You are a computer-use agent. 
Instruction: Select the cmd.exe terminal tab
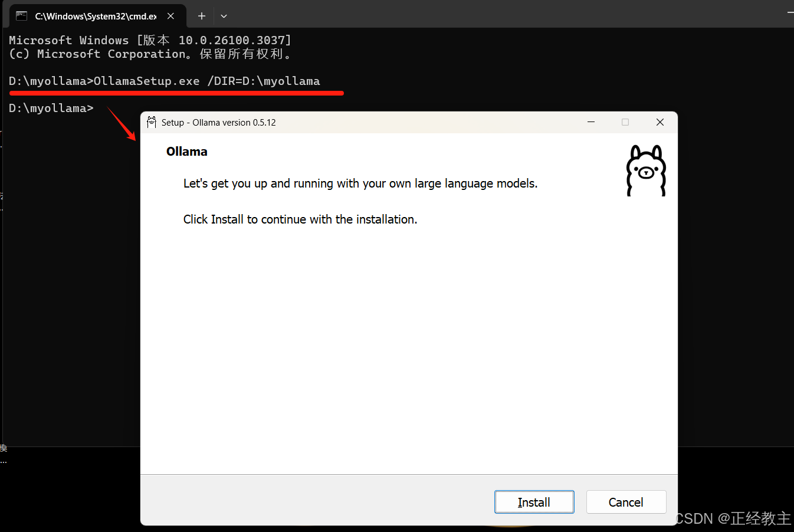(97, 16)
